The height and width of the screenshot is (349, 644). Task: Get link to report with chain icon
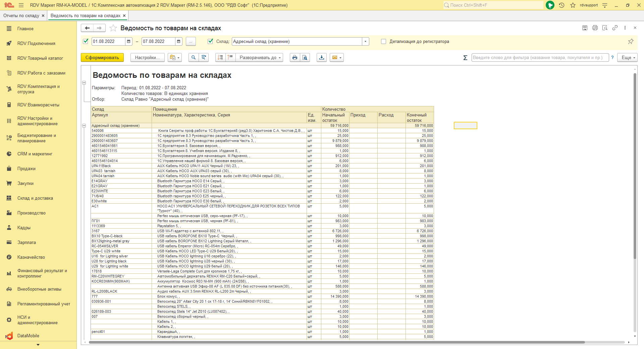tap(615, 28)
